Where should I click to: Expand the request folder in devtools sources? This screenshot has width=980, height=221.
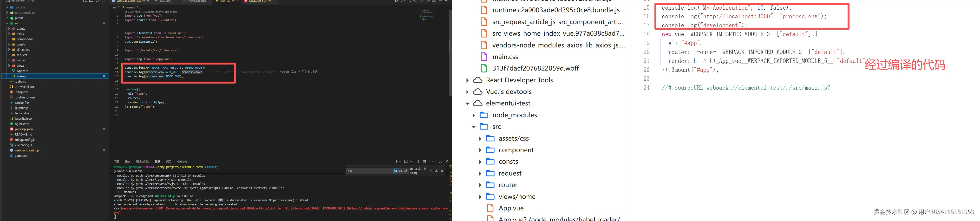480,173
